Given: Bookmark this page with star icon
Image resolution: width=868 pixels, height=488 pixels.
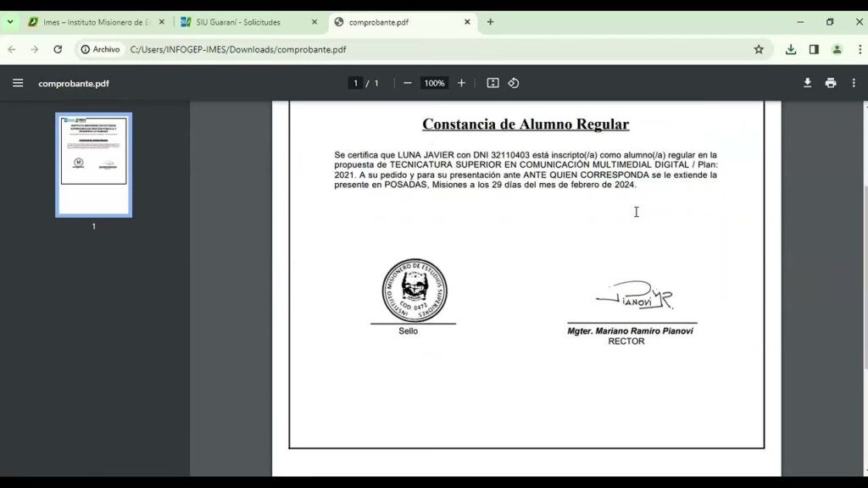Looking at the screenshot, I should tap(759, 49).
